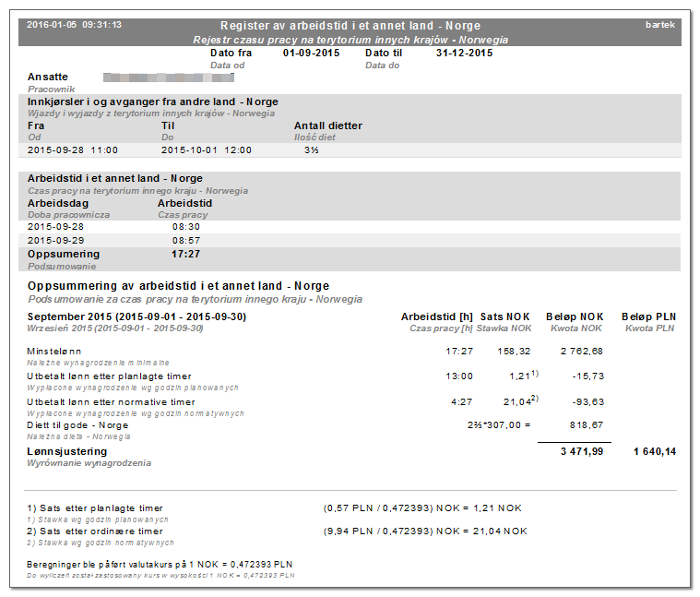Viewport: 700px width, 597px height.
Task: Click the 'Arbeidstid [h]' column header
Action: [437, 317]
